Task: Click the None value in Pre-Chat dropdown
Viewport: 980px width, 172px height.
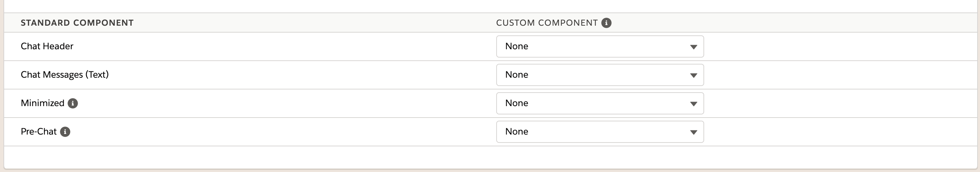Action: pos(517,132)
